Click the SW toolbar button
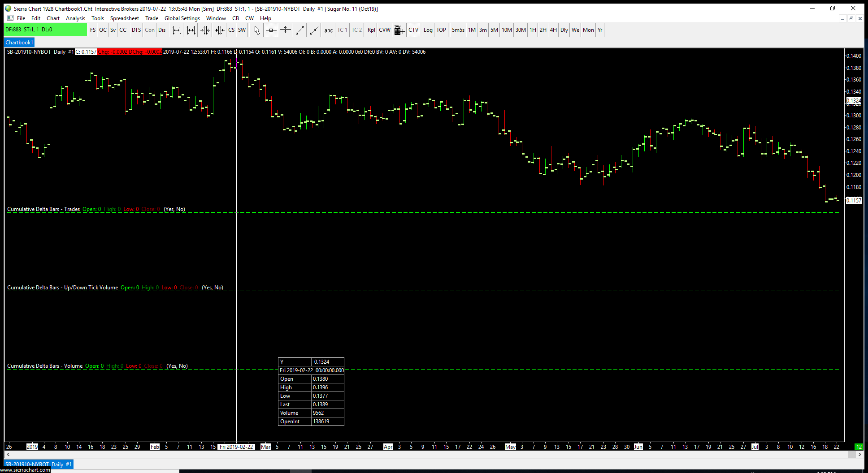Image resolution: width=868 pixels, height=473 pixels. coord(242,30)
